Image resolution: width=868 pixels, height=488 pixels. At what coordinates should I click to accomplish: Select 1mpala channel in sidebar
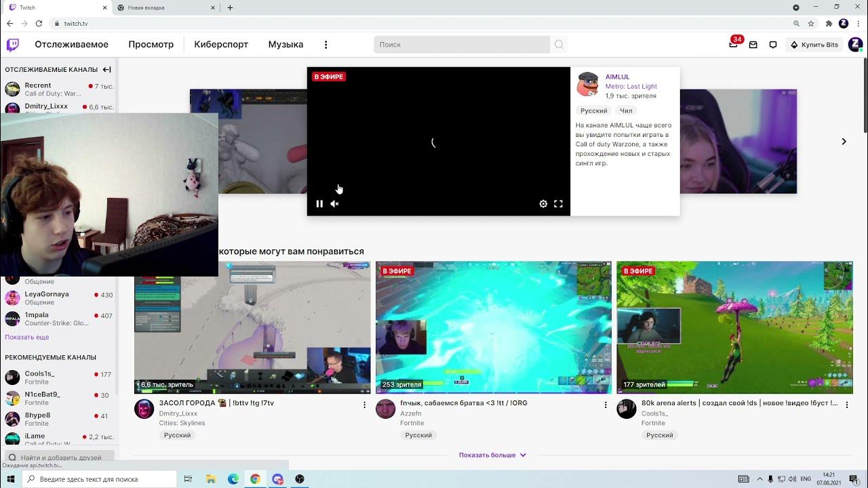click(59, 319)
